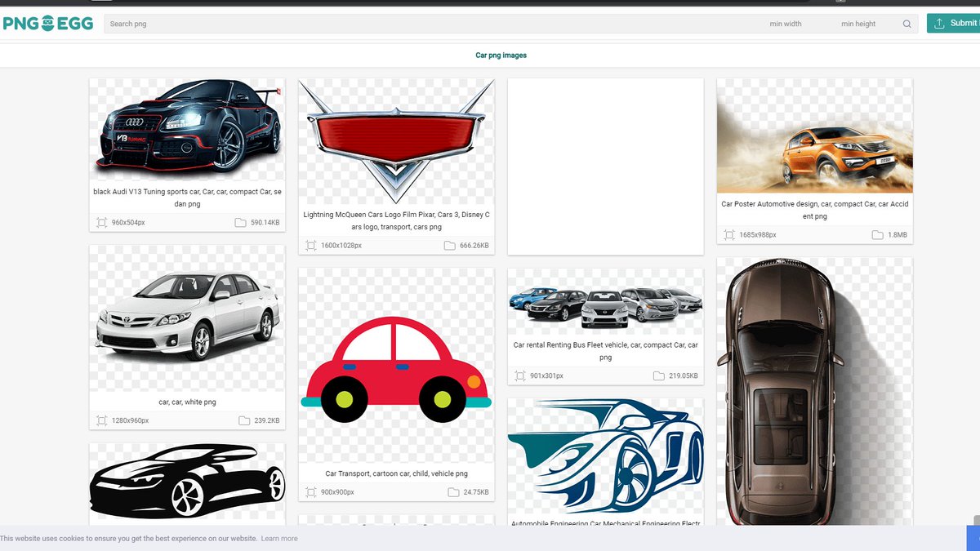This screenshot has height=551, width=980.
Task: Click the magnifier search icon
Action: click(906, 24)
